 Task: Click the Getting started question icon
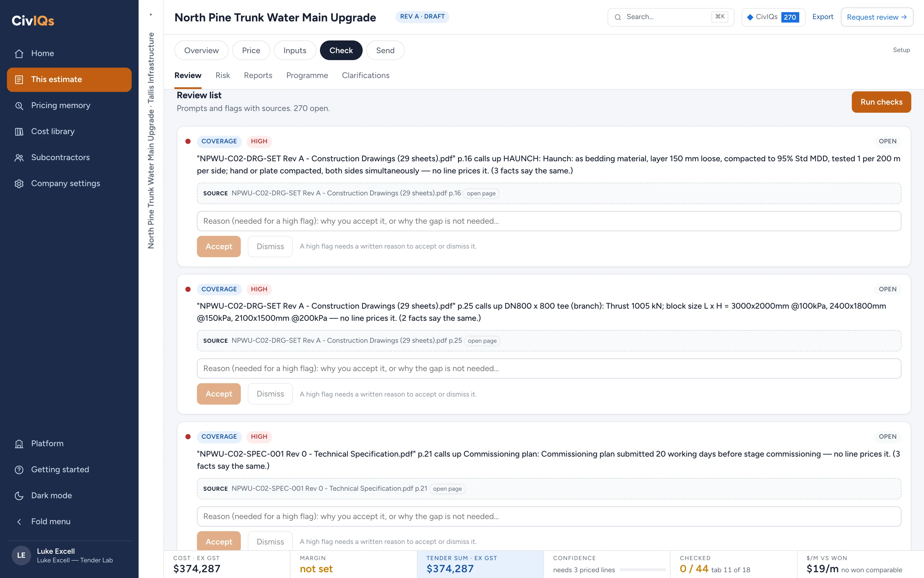point(19,469)
